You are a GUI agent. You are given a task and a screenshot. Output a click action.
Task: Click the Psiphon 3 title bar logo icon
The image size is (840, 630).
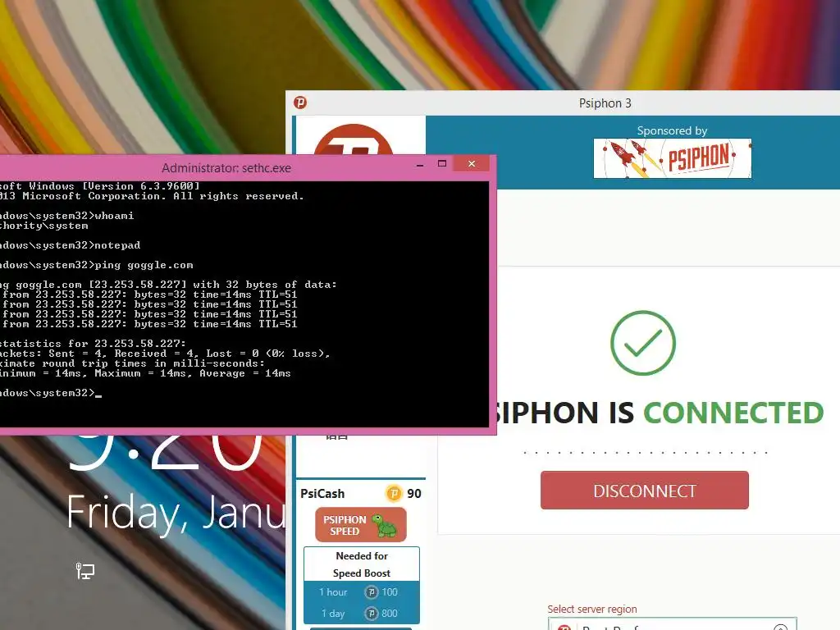(300, 103)
